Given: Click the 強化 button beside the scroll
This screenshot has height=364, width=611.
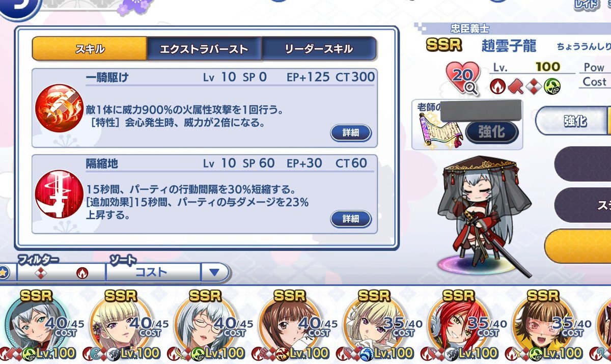Looking at the screenshot, I should coord(491,132).
